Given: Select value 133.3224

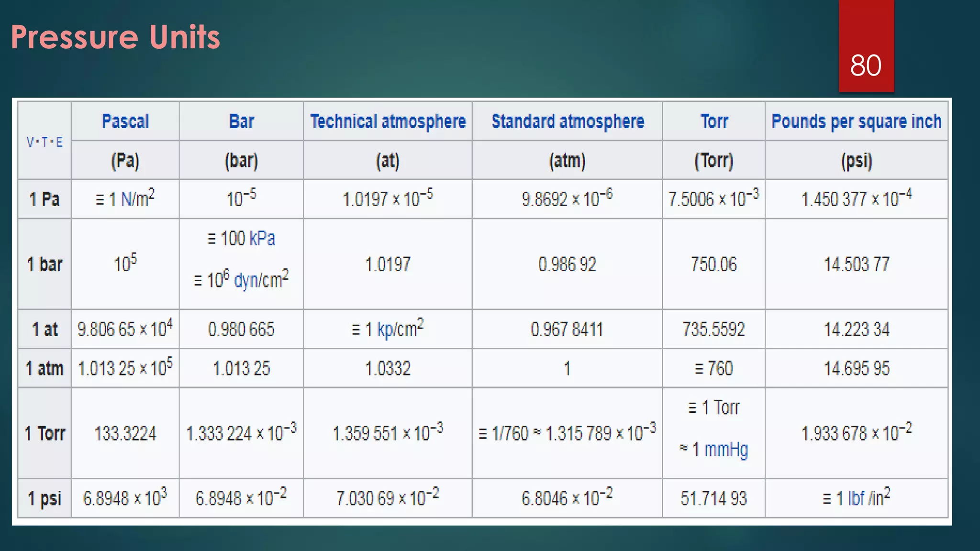Looking at the screenshot, I should [x=125, y=433].
